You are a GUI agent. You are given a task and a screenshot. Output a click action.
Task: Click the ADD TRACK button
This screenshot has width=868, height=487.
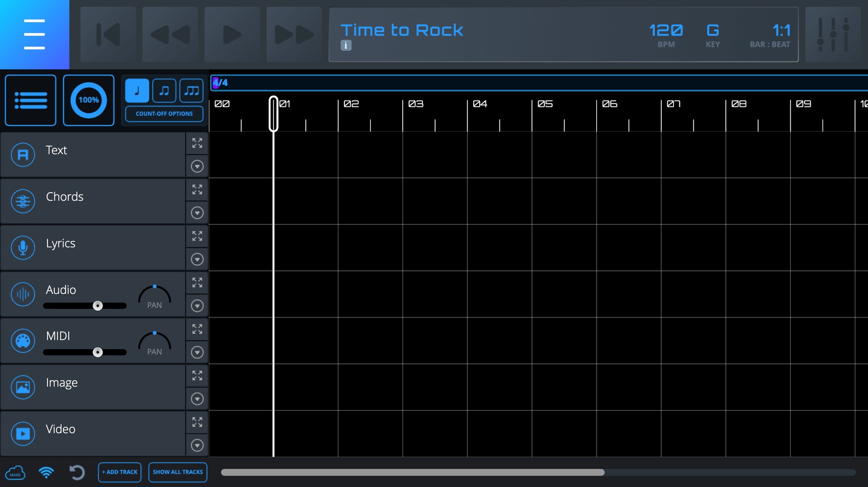pos(119,472)
